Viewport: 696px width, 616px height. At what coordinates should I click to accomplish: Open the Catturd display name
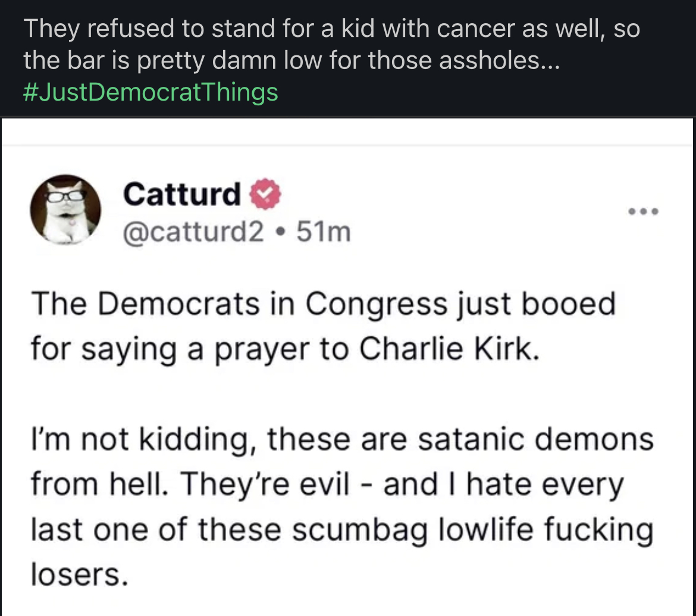pos(182,193)
